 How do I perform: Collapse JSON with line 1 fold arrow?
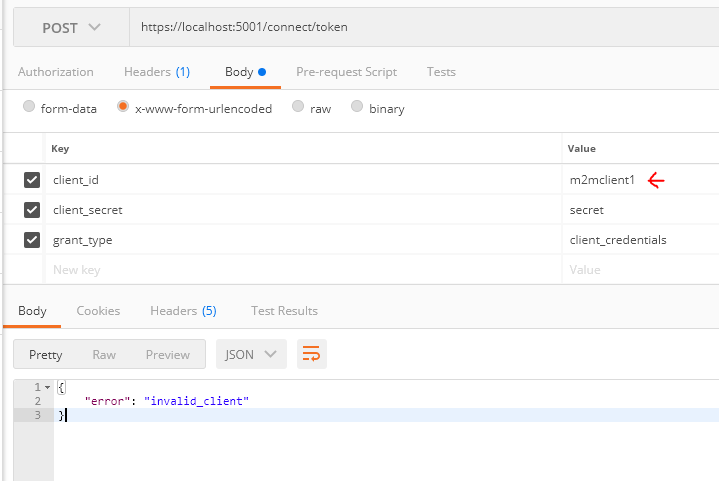[x=47, y=387]
